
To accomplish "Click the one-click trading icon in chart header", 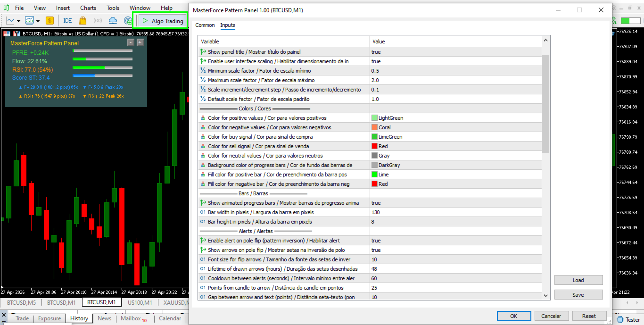I will (x=17, y=33).
